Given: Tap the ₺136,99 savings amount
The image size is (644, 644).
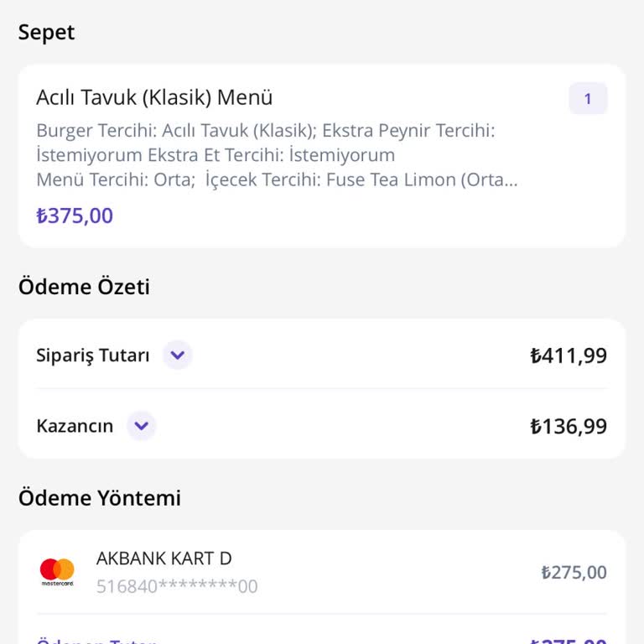Looking at the screenshot, I should click(569, 426).
